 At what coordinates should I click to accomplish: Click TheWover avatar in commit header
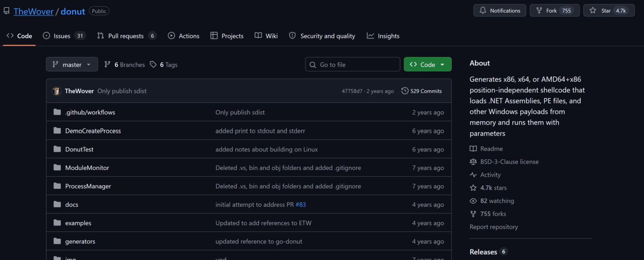[57, 91]
